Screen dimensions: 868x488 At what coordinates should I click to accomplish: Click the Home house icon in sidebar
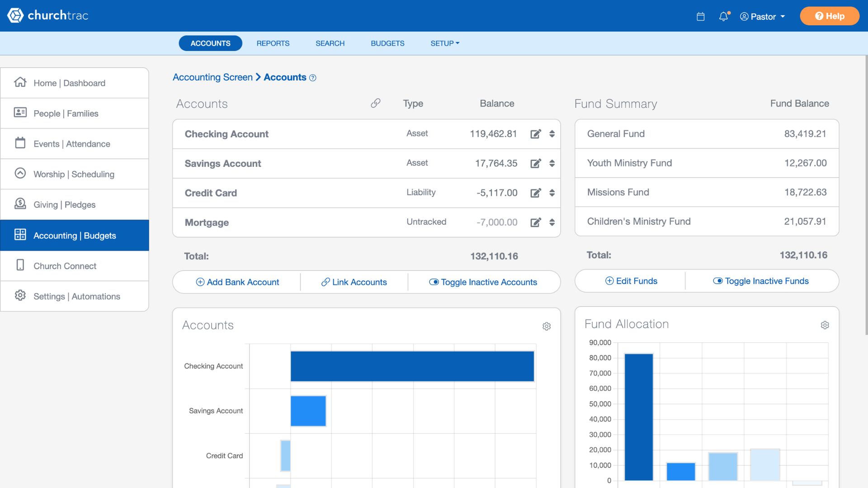(20, 82)
